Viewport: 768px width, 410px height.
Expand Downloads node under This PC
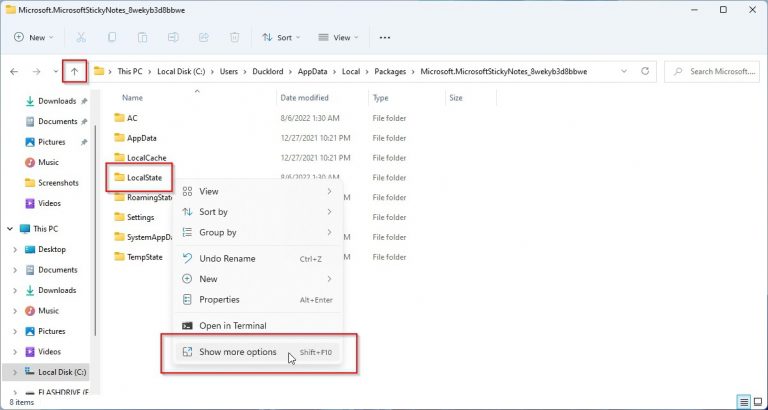[x=15, y=290]
